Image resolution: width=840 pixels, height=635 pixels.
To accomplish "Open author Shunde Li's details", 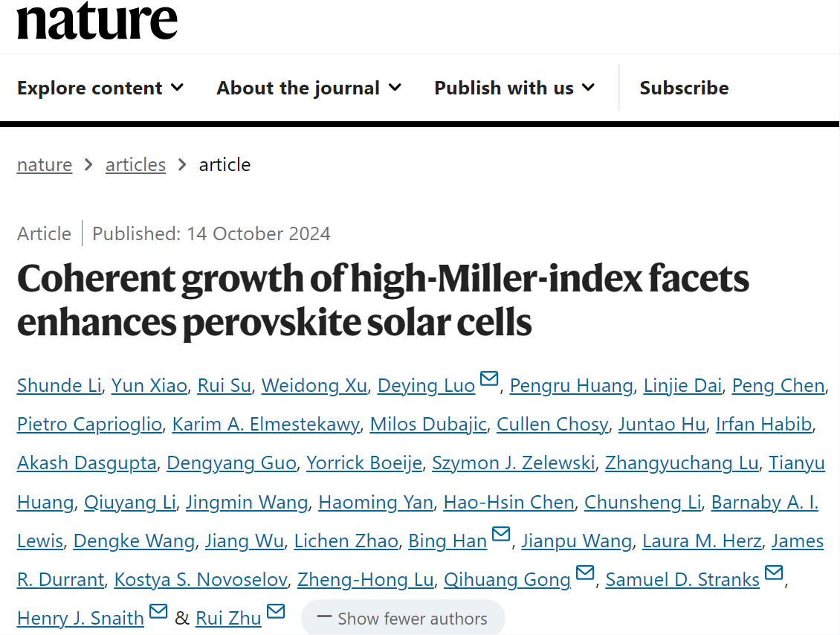I will click(59, 385).
